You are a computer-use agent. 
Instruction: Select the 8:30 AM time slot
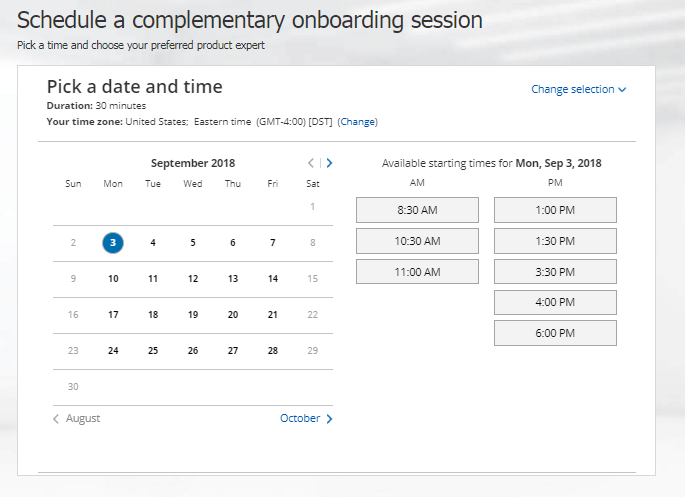coord(417,210)
